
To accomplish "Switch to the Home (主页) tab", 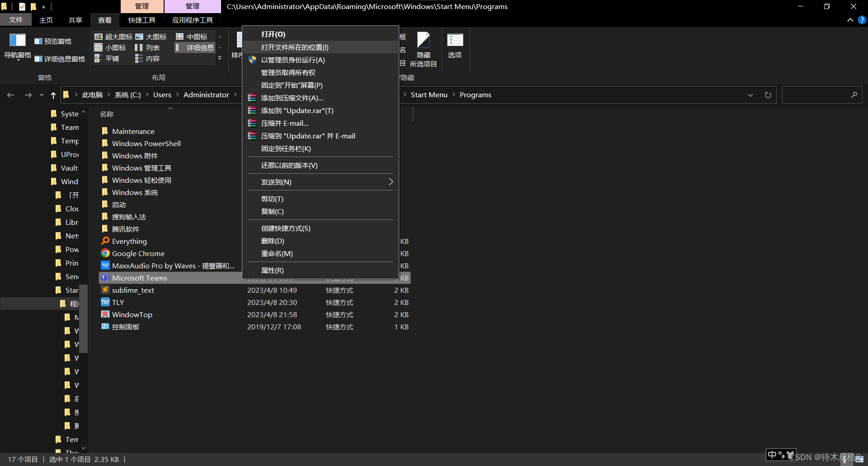I will [x=46, y=20].
